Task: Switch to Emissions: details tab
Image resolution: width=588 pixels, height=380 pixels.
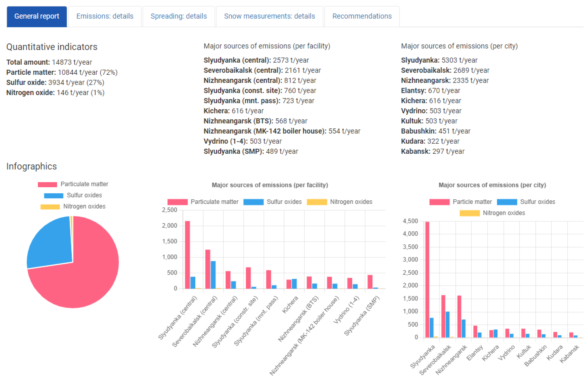Action: [105, 16]
